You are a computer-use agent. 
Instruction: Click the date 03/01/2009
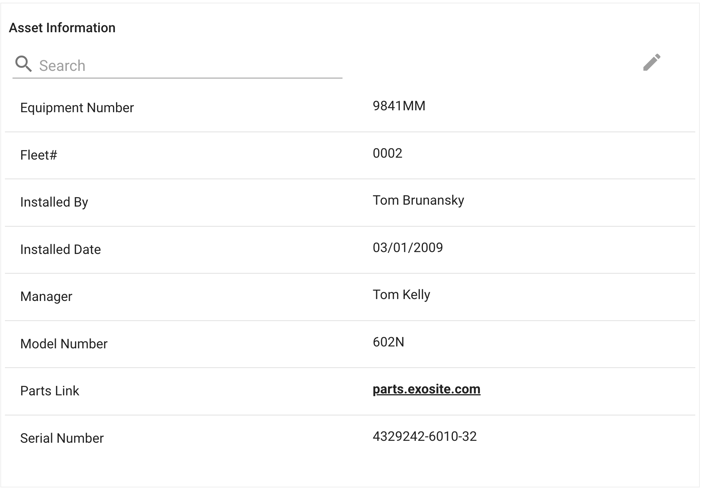coord(408,247)
